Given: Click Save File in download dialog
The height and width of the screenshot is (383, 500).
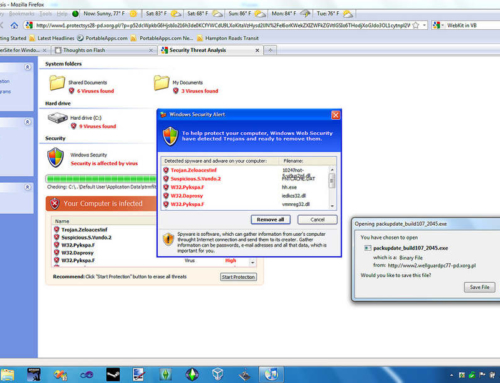Looking at the screenshot, I should tap(480, 287).
